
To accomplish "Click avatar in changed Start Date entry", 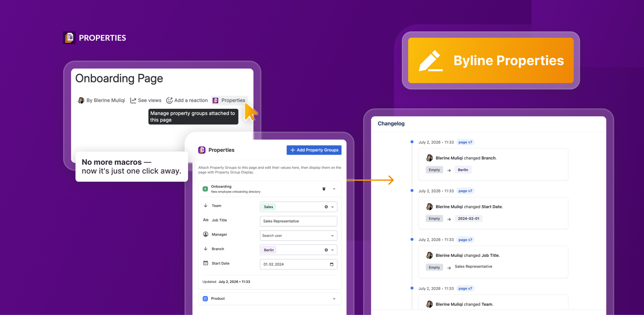I will 429,206.
